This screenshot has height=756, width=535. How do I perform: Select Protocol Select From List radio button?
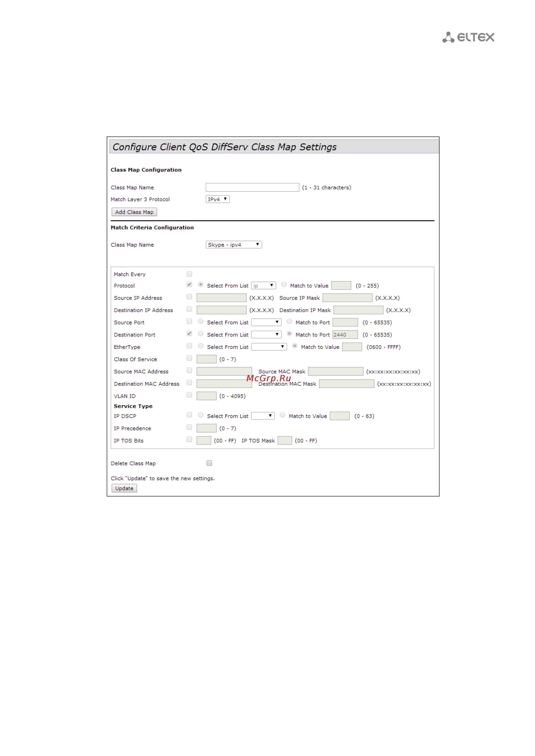tap(201, 284)
